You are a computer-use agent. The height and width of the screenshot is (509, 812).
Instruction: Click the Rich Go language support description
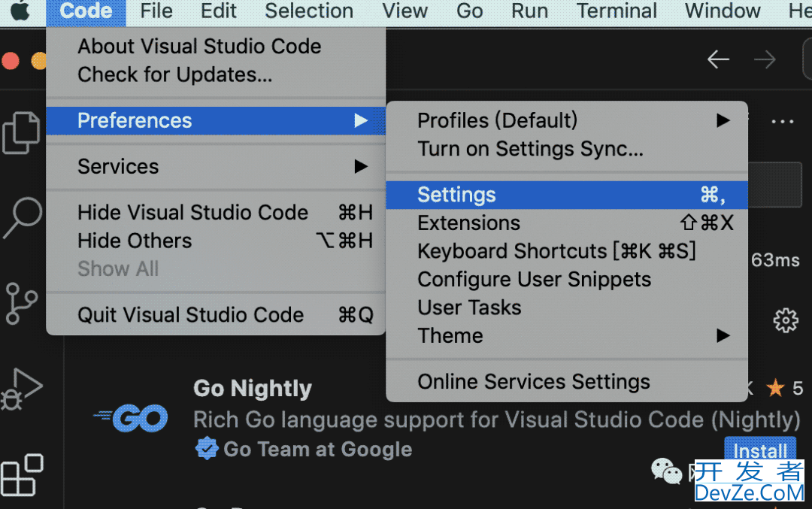click(497, 420)
